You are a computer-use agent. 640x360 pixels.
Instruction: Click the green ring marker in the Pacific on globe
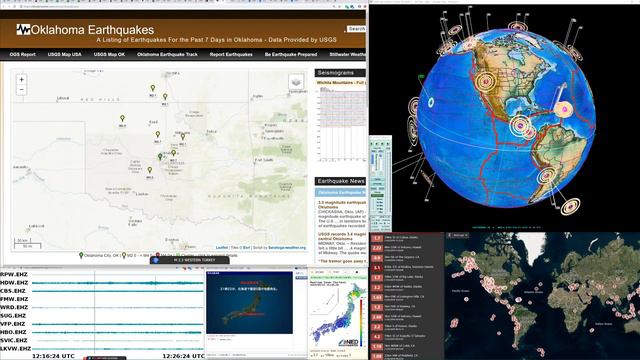point(431,102)
